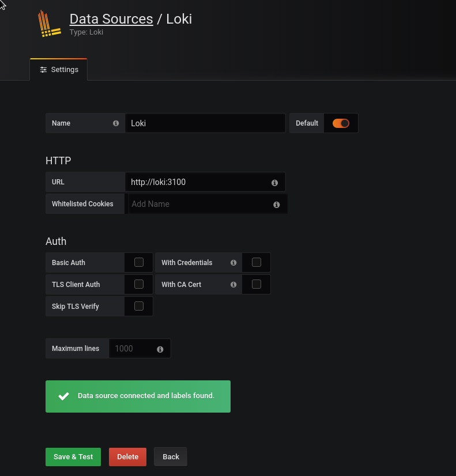Click the success checkmark icon in banner
The width and height of the screenshot is (456, 476).
coord(64,396)
